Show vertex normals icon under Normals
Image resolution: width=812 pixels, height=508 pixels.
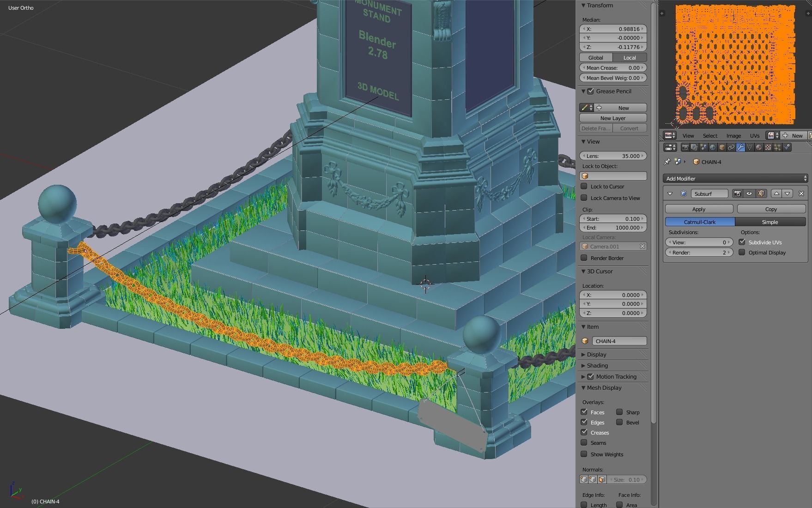[x=584, y=479]
